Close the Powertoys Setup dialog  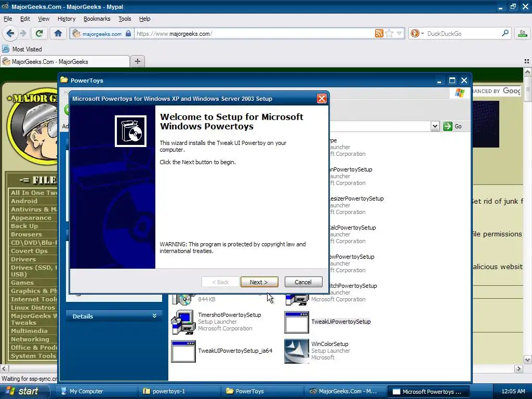pyautogui.click(x=321, y=99)
